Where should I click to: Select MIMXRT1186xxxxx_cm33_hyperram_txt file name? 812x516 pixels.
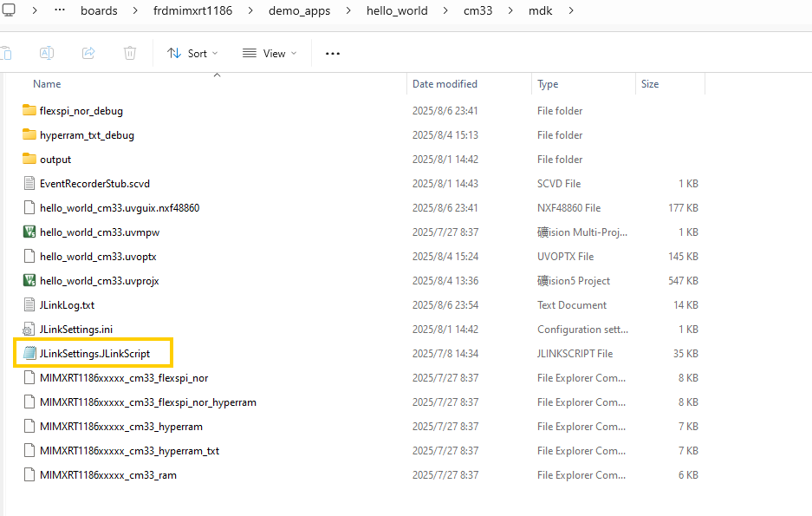(x=129, y=451)
